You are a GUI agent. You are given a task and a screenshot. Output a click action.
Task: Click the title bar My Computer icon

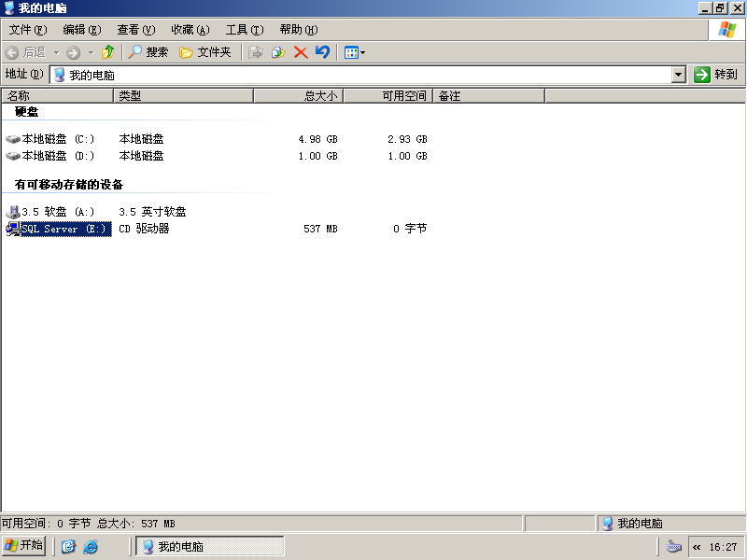coord(9,8)
